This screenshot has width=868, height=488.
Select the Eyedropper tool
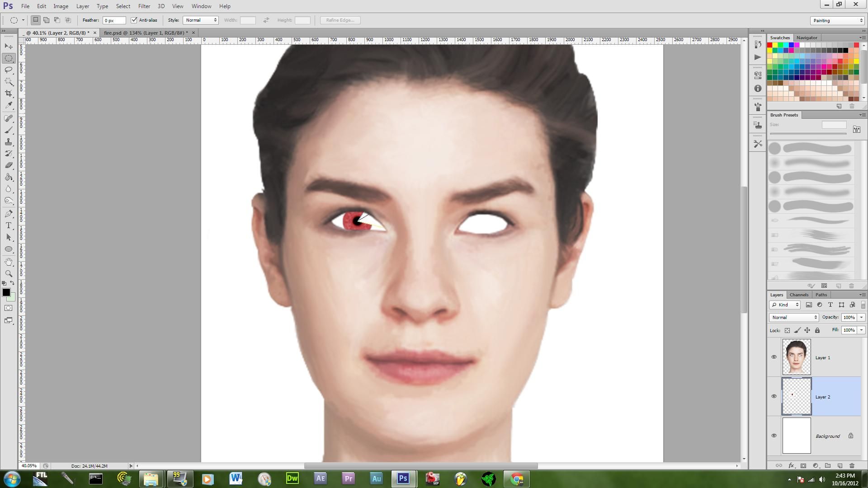(9, 105)
